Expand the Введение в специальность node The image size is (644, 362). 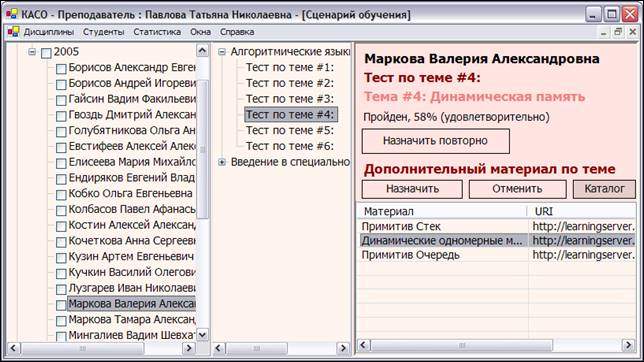pyautogui.click(x=222, y=162)
